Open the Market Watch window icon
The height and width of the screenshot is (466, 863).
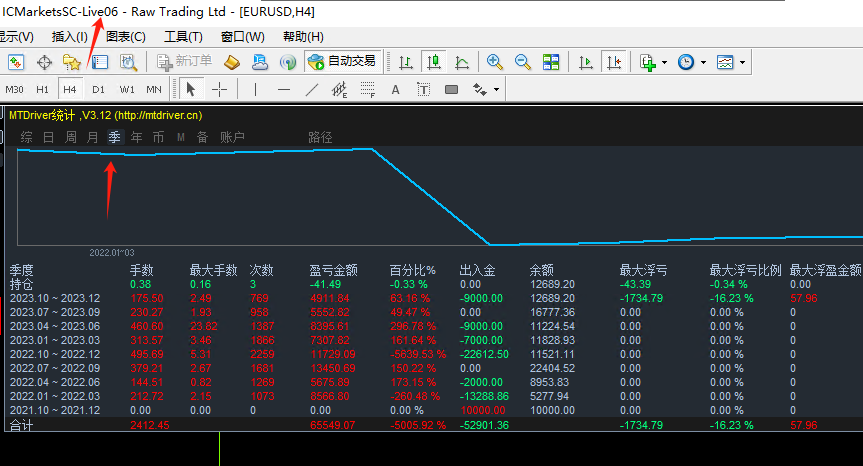tap(16, 62)
